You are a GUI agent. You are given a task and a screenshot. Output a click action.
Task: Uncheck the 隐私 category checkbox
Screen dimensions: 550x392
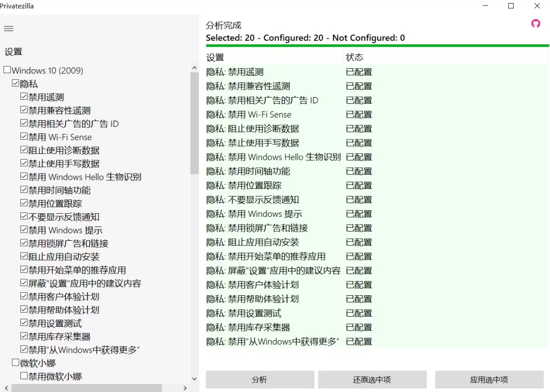coord(15,83)
